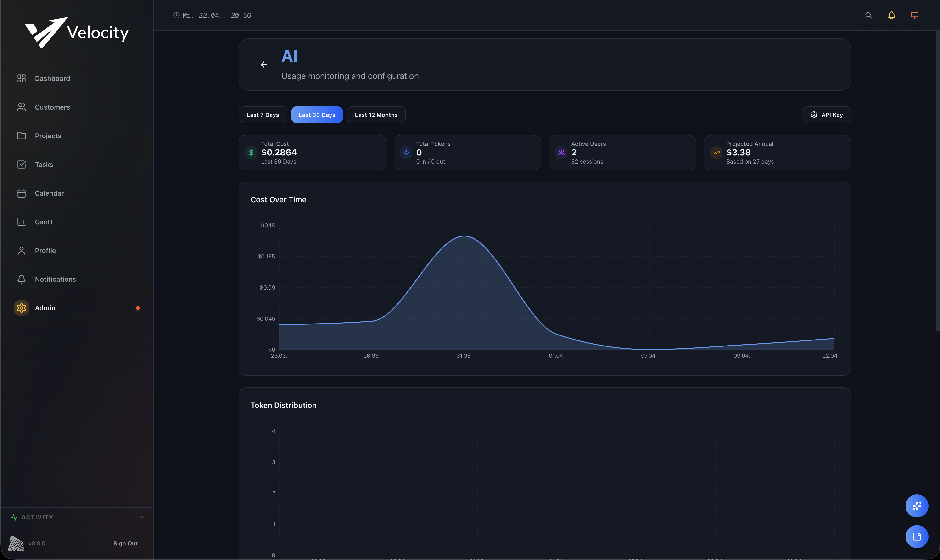The height and width of the screenshot is (560, 940).
Task: Click the Tasks checkmark icon
Action: tap(22, 164)
